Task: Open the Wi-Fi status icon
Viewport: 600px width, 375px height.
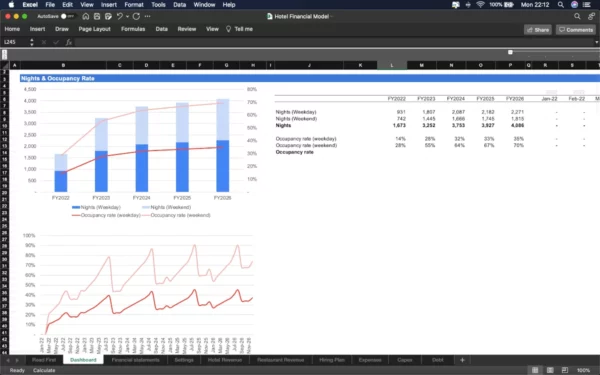Action: pos(480,5)
